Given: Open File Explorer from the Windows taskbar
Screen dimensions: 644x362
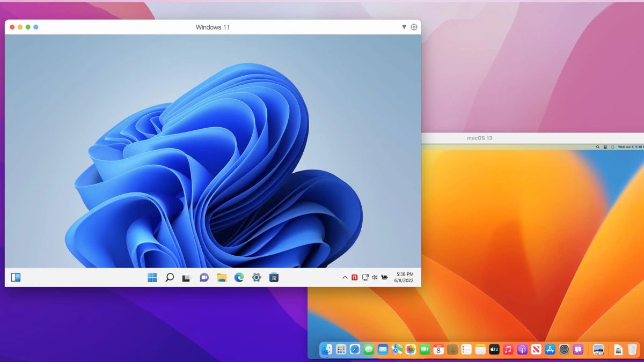Looking at the screenshot, I should (221, 277).
